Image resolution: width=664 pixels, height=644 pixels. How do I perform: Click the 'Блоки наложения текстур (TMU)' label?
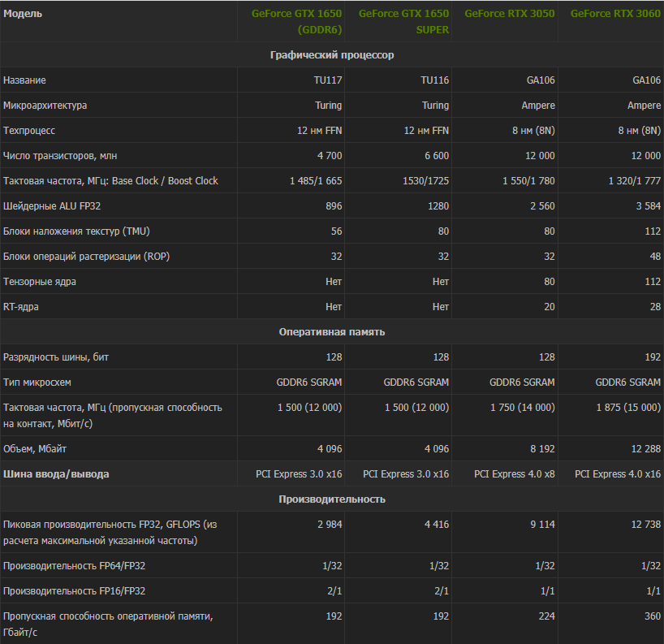(x=76, y=231)
